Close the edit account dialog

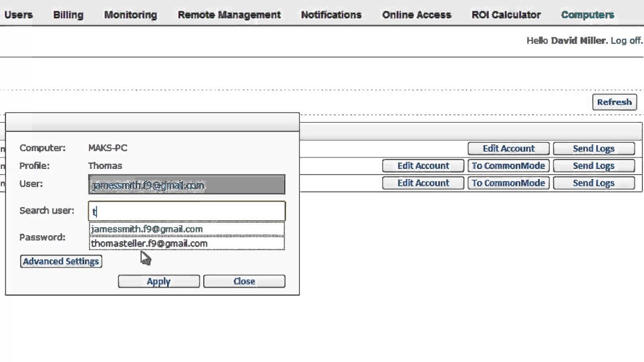(x=244, y=281)
